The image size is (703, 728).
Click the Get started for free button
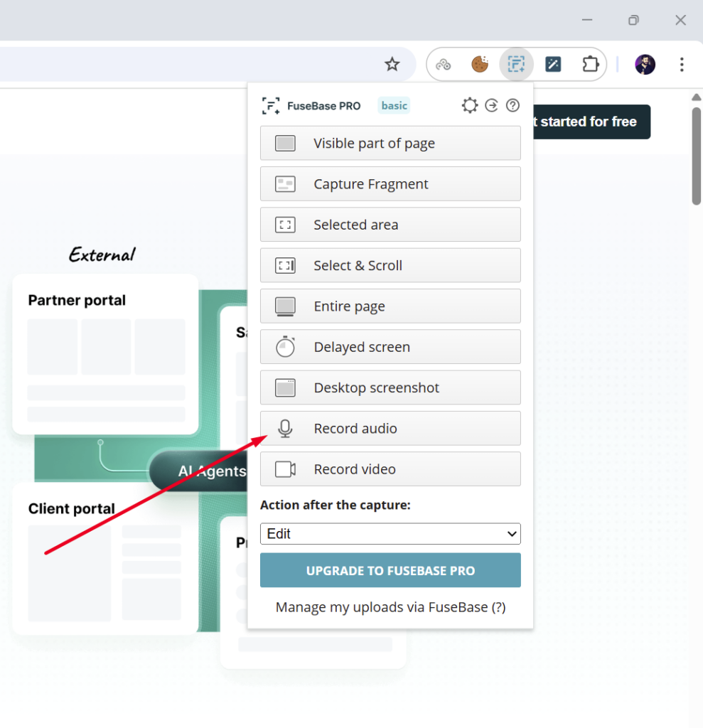tap(592, 122)
